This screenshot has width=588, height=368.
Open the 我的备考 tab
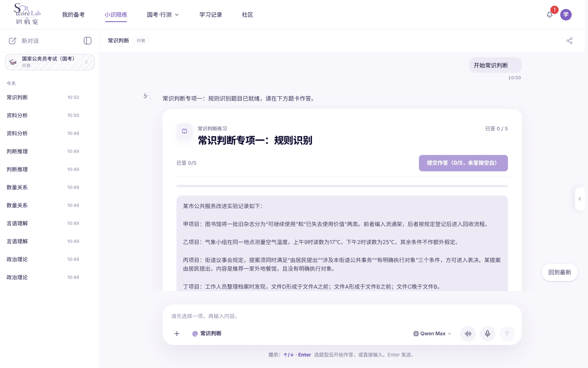click(73, 15)
